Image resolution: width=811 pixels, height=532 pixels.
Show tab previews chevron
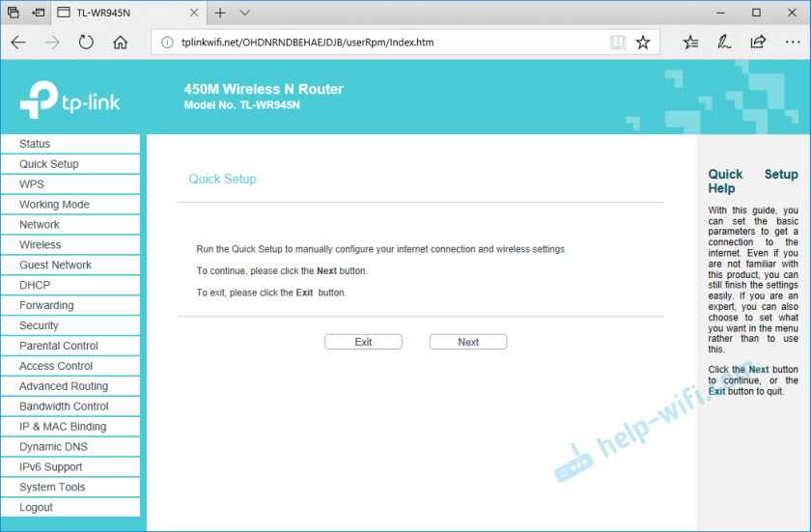(245, 13)
